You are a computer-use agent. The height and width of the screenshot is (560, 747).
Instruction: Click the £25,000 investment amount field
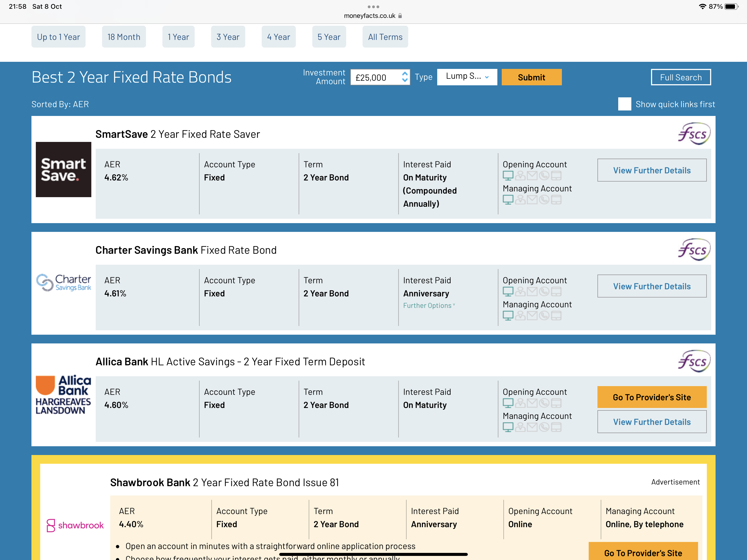click(x=375, y=78)
